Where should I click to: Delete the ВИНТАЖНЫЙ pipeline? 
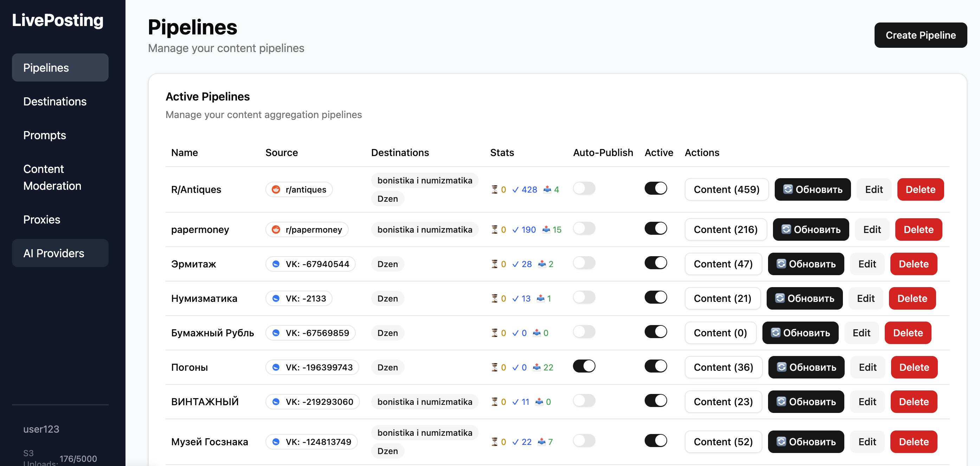click(913, 402)
